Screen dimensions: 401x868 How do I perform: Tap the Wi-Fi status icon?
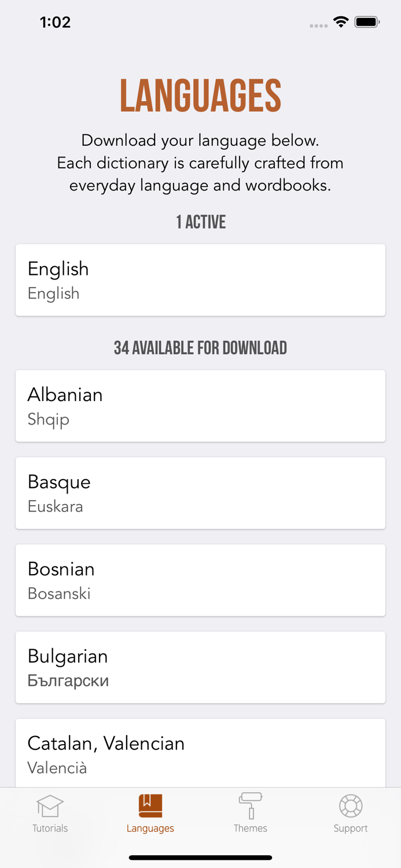point(341,22)
